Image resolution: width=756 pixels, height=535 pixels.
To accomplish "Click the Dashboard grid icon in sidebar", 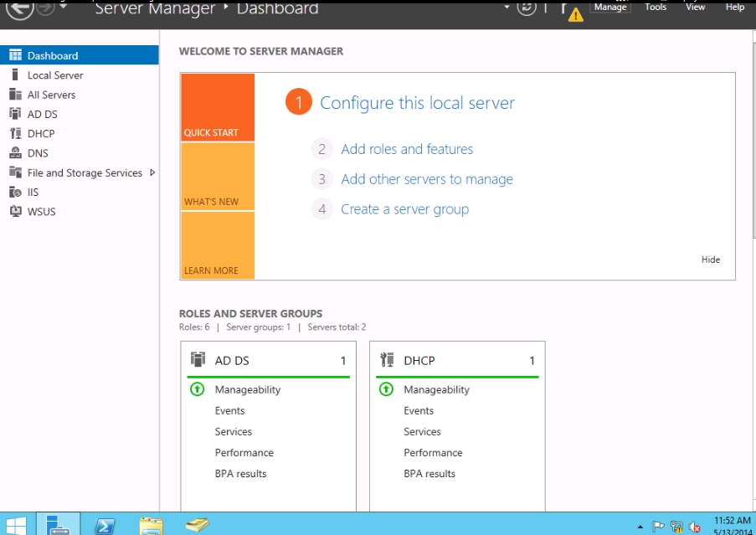I will pos(15,55).
